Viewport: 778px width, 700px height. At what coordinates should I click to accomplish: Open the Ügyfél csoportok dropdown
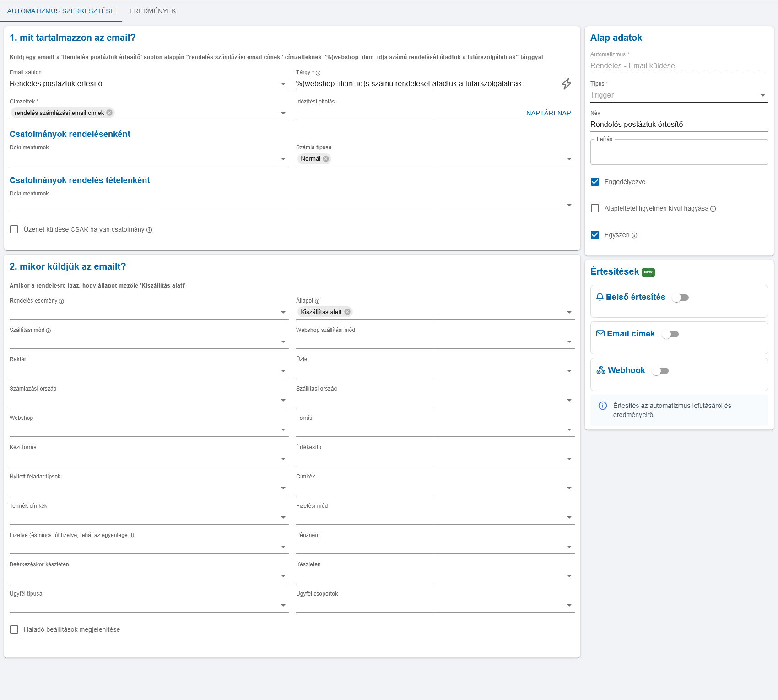[x=435, y=605]
